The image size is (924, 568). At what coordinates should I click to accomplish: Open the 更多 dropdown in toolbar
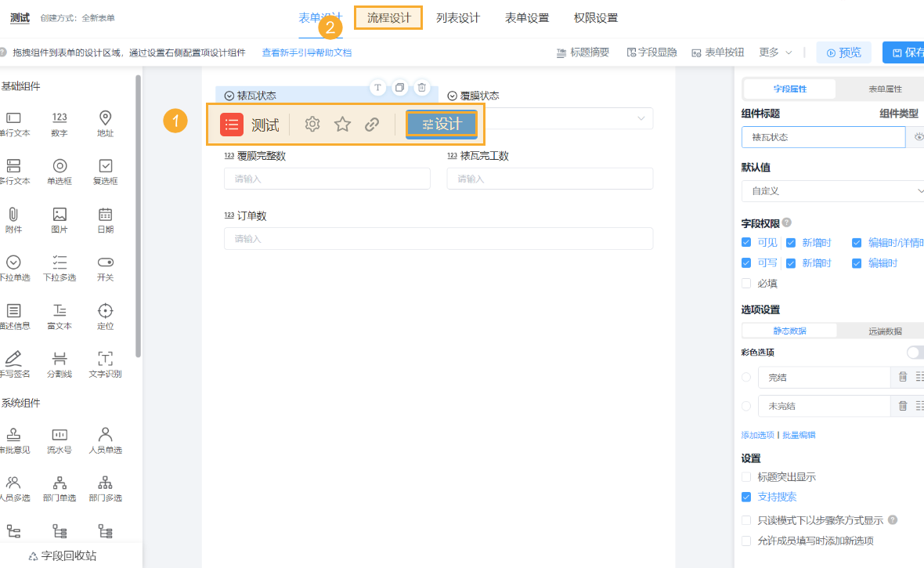click(768, 52)
